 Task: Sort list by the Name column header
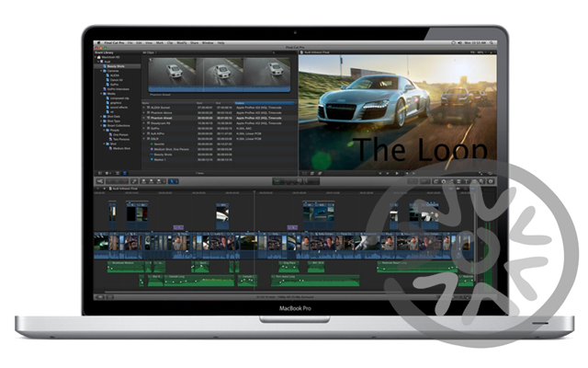169,103
